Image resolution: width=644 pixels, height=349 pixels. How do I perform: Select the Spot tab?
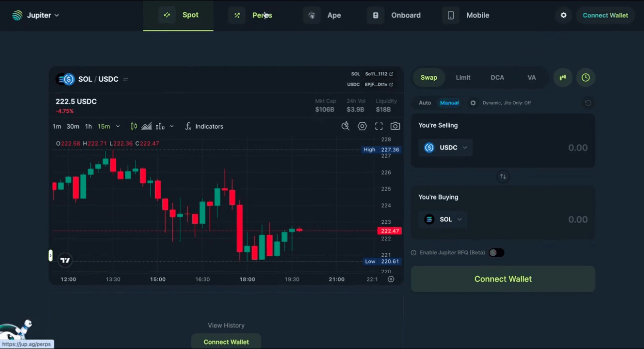[x=178, y=15]
